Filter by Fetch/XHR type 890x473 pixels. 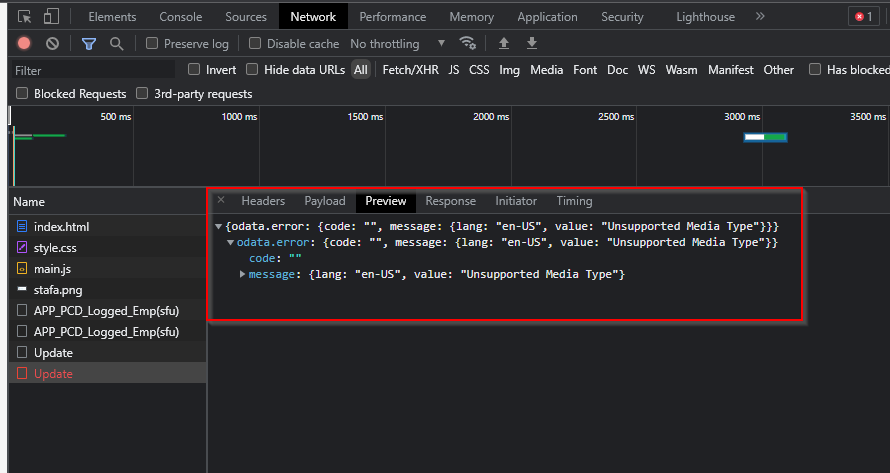[x=410, y=70]
